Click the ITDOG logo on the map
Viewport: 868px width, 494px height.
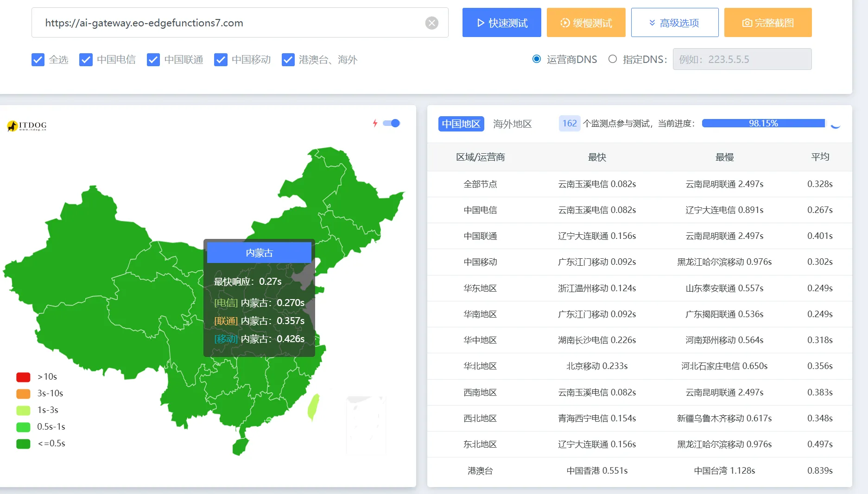coord(26,125)
